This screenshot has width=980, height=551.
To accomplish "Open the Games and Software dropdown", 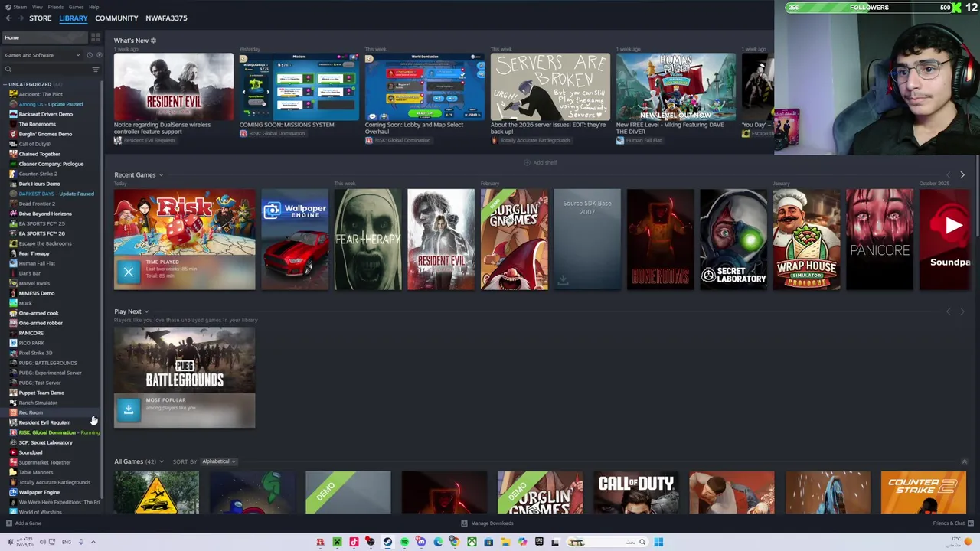I will click(x=42, y=55).
